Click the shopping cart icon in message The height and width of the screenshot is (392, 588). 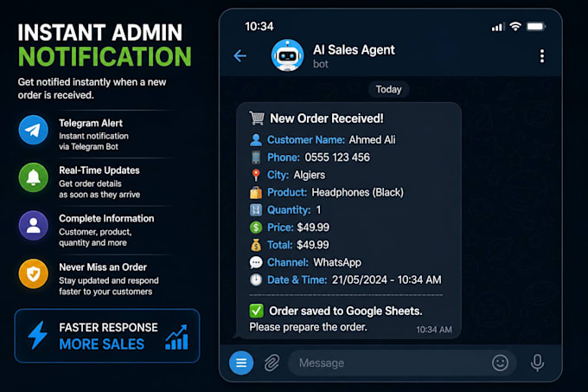click(x=257, y=119)
